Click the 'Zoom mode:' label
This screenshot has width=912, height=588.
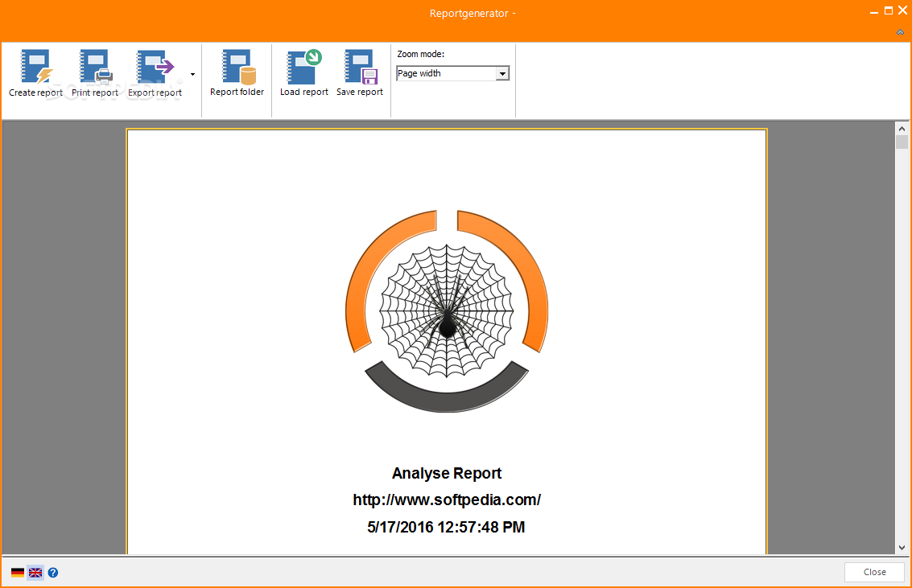420,54
